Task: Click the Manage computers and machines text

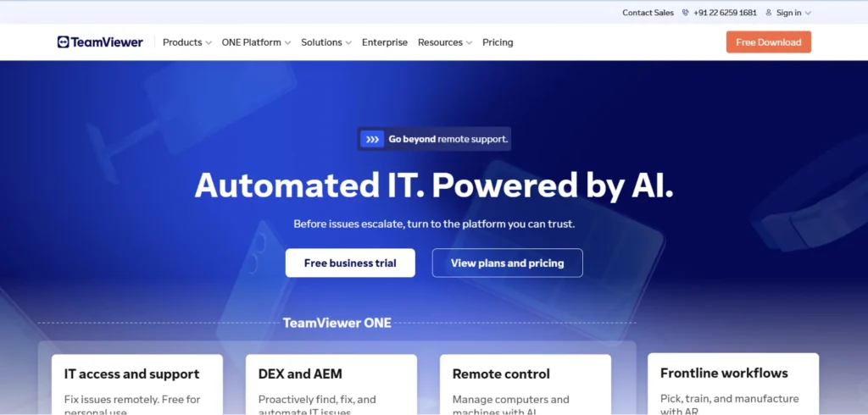Action: coord(510,405)
